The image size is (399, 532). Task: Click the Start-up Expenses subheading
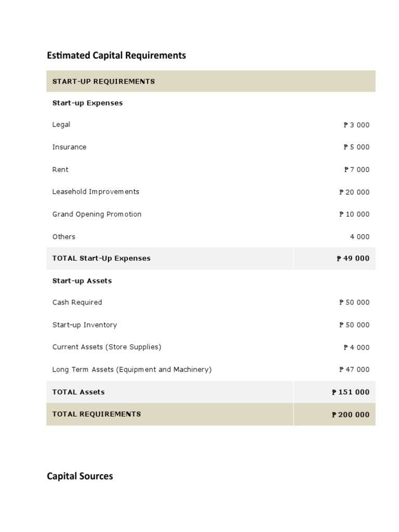[87, 103]
